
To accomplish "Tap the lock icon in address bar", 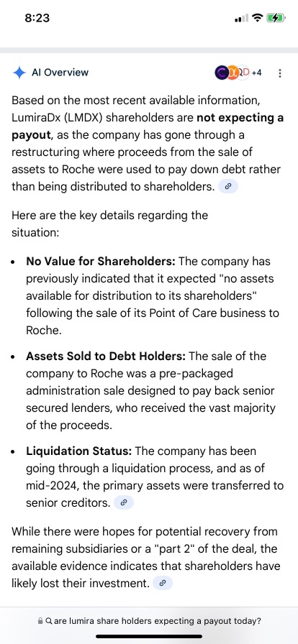I will point(40,621).
